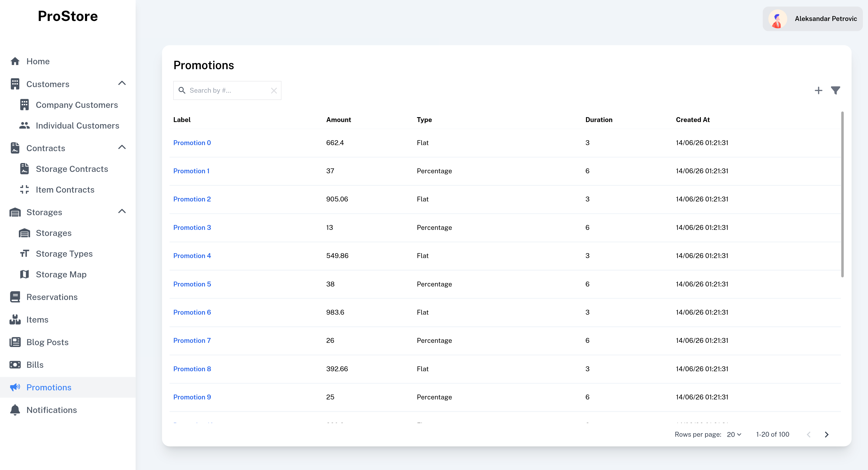This screenshot has width=868, height=470.
Task: Open the Promotion 7 link
Action: [192, 341]
